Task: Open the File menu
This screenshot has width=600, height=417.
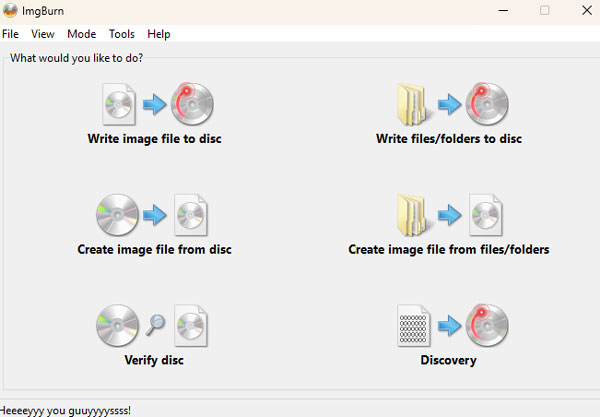Action: [10, 34]
